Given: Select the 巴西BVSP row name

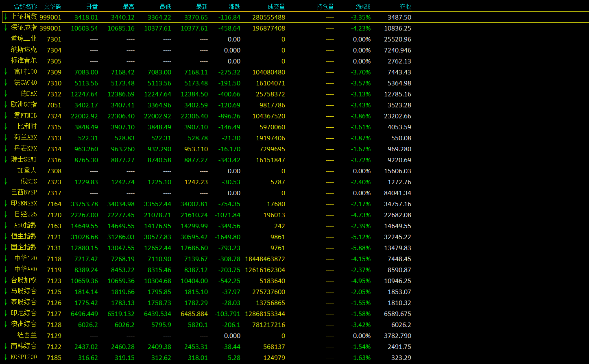Looking at the screenshot, I should 24,193.
